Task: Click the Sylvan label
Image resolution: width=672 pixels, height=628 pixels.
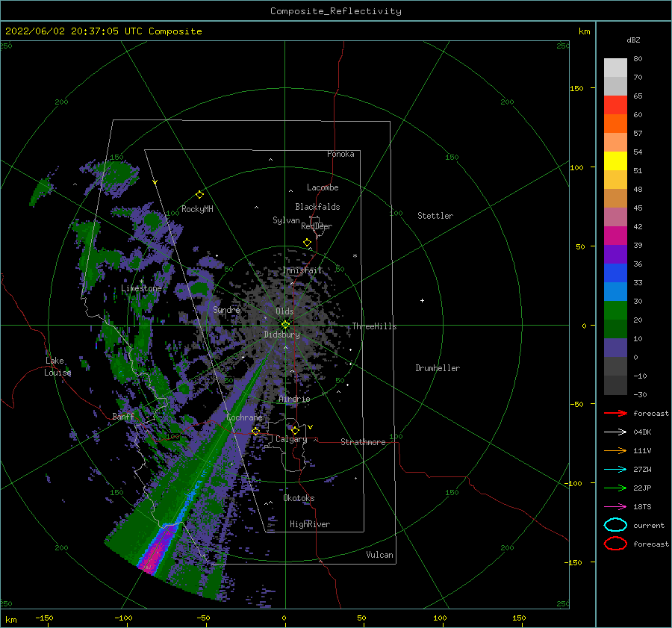Action: pyautogui.click(x=286, y=220)
